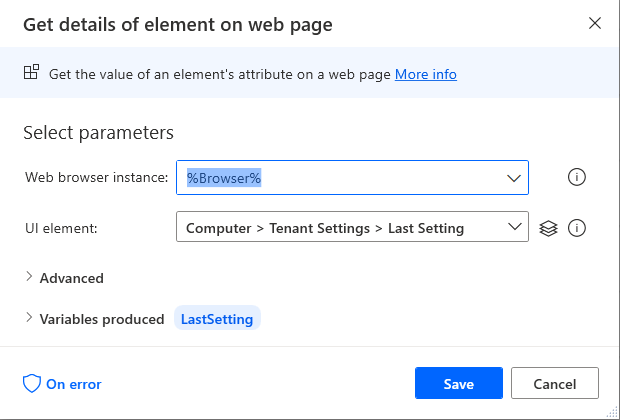Open the More info link
Image resolution: width=620 pixels, height=420 pixels.
coord(426,74)
